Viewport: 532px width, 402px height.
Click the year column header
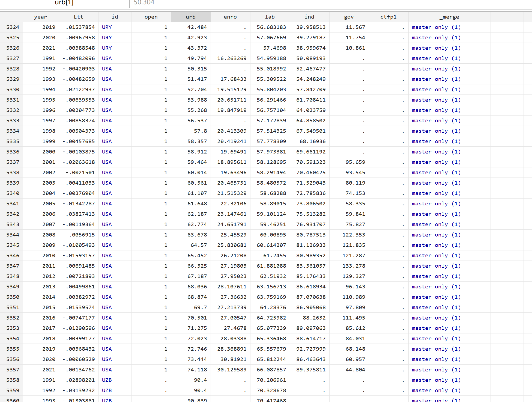41,17
